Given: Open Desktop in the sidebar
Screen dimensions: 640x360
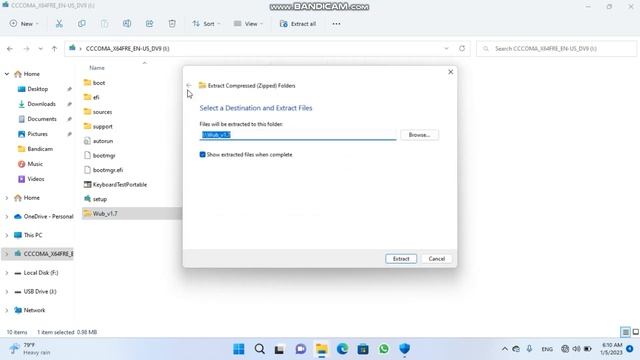Looking at the screenshot, I should [38, 89].
